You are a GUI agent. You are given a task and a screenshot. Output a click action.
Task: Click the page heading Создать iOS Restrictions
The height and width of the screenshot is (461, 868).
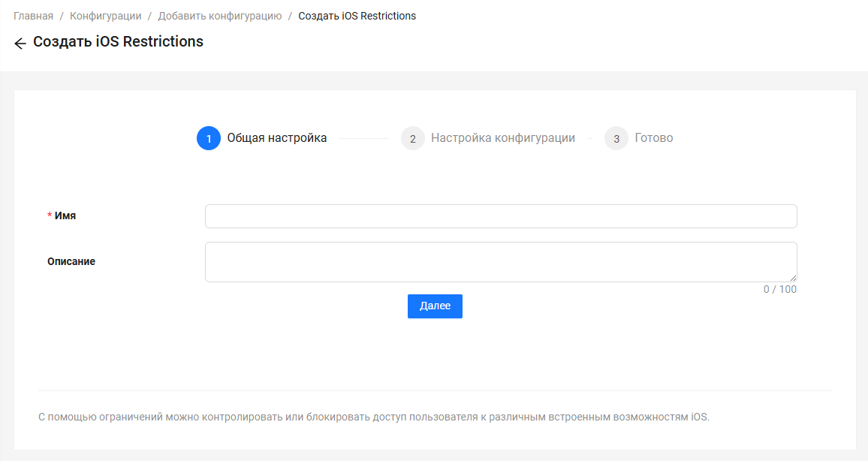(118, 42)
